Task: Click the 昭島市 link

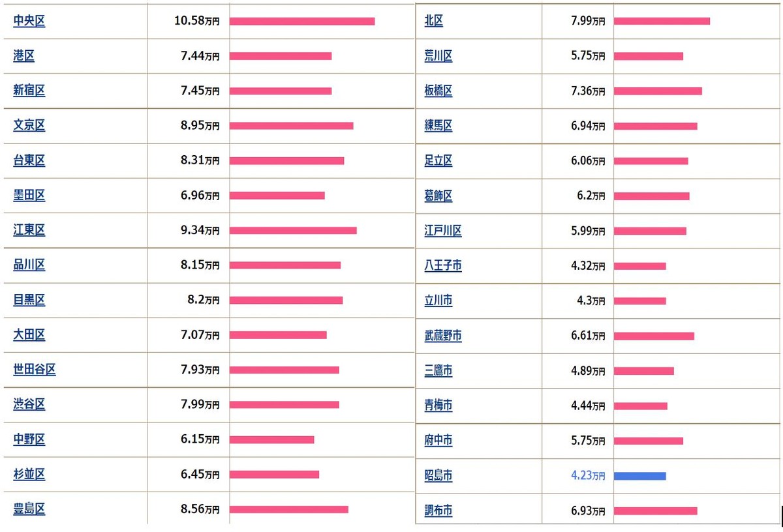Action: [438, 476]
